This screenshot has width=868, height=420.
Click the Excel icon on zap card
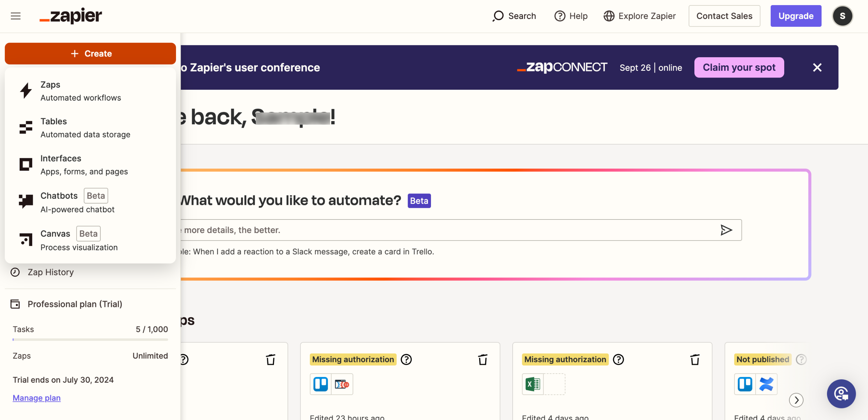click(x=533, y=384)
